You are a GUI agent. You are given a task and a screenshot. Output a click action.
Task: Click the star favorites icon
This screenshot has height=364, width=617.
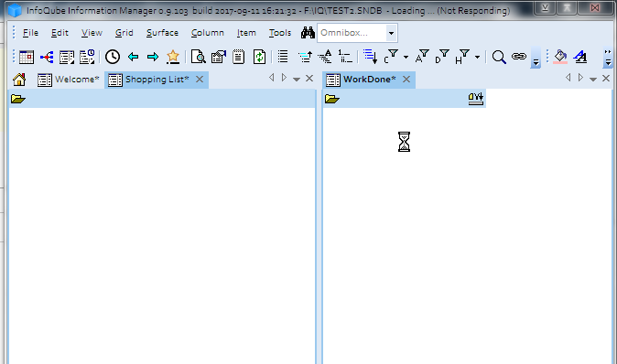click(x=173, y=57)
